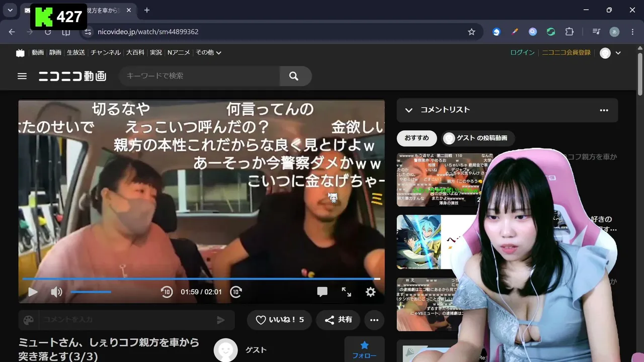644x362 pixels.
Task: Open the チャンネル menu item
Action: (106, 52)
